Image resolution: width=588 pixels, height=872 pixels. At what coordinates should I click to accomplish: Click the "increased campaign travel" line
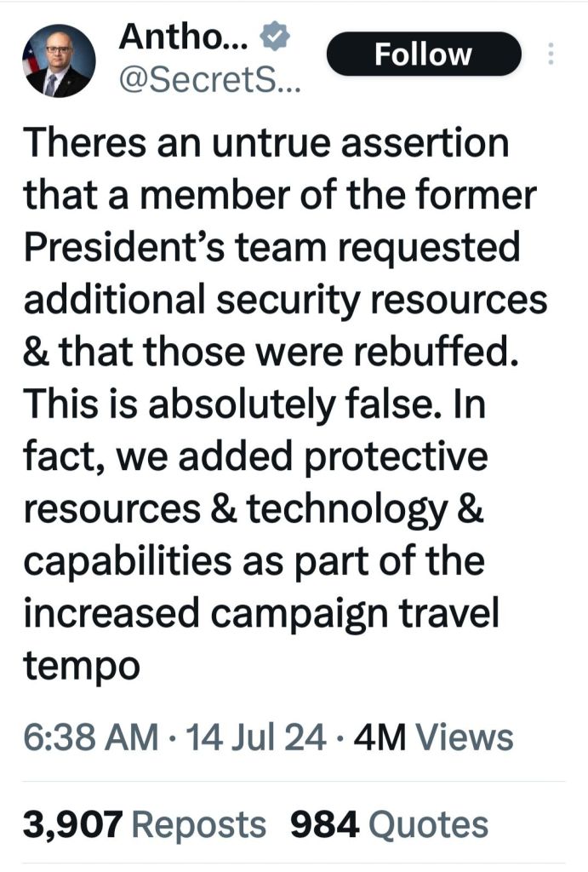point(260,614)
